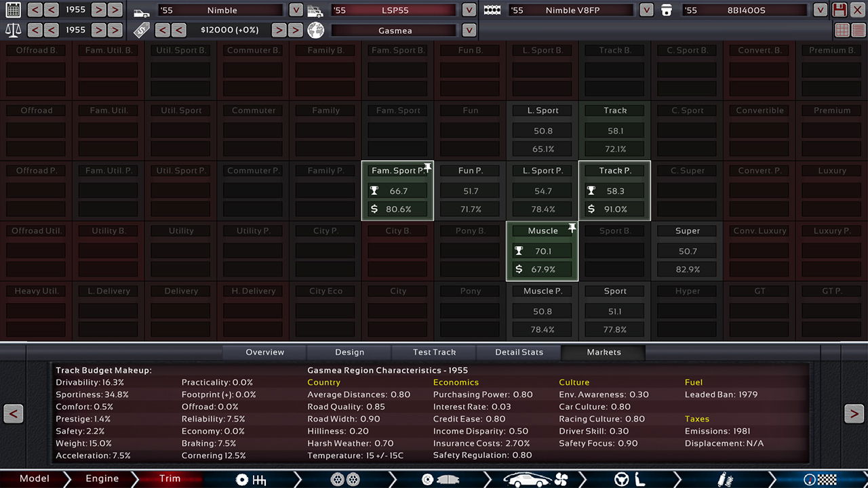Unpin the Muscle market tile
Image resolution: width=868 pixels, height=488 pixels.
[572, 228]
